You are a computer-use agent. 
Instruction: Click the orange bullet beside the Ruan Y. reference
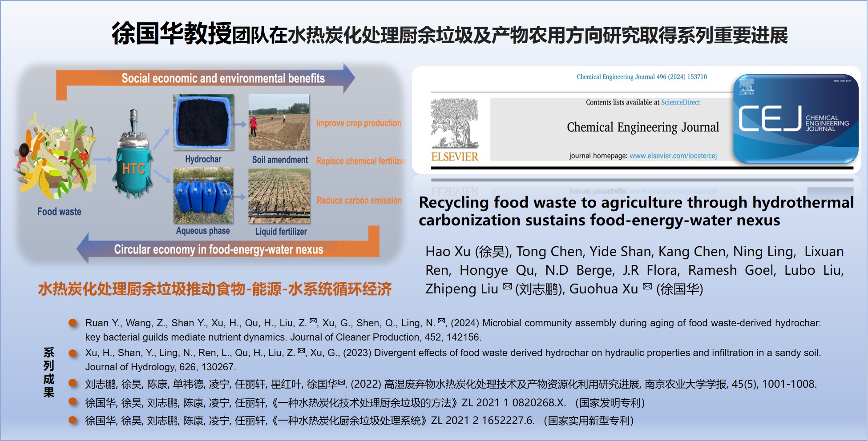point(73,323)
